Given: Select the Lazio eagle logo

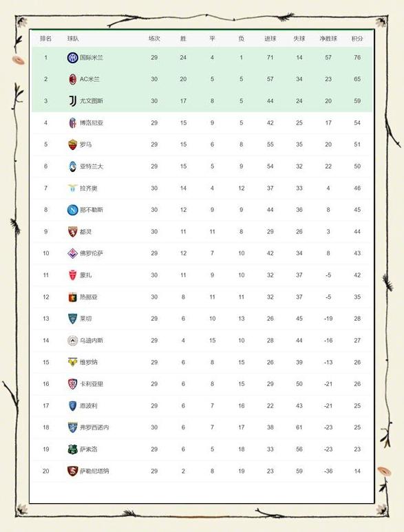Looking at the screenshot, I should point(72,188).
